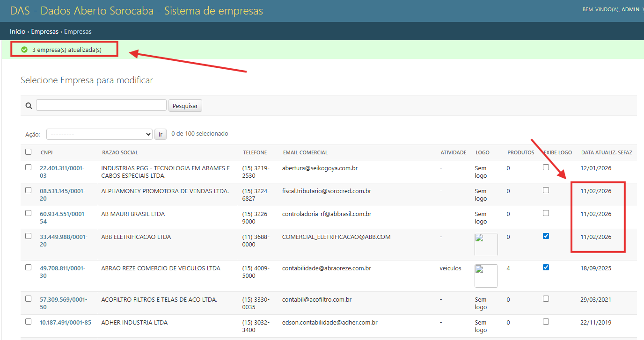
Task: Open the Empresas breadcrumb link
Action: click(x=44, y=31)
